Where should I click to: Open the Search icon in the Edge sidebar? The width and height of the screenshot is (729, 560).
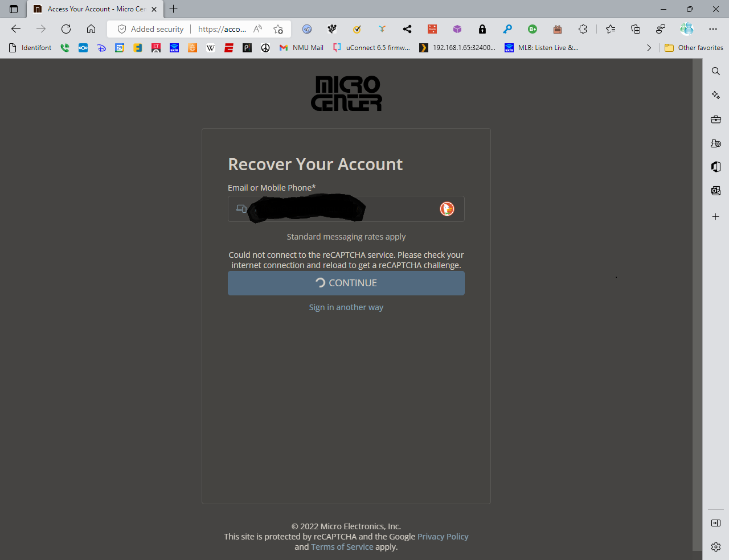pos(715,71)
